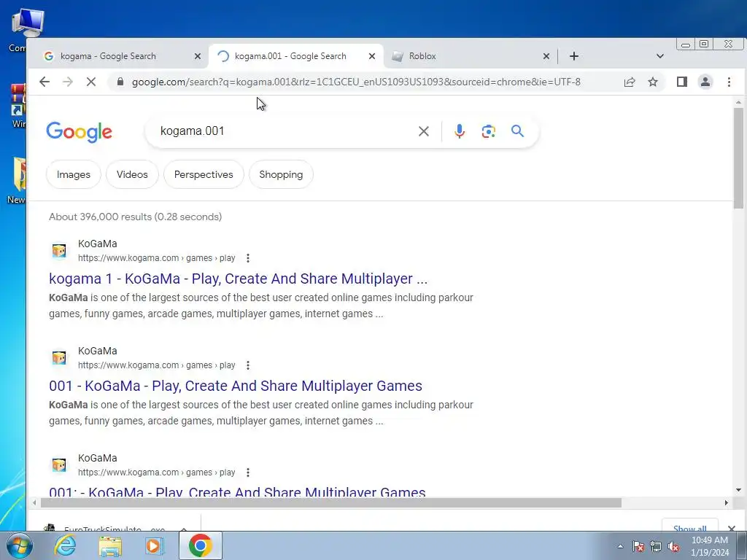Select the 'kogama.001 - Google Search' tab

290,56
